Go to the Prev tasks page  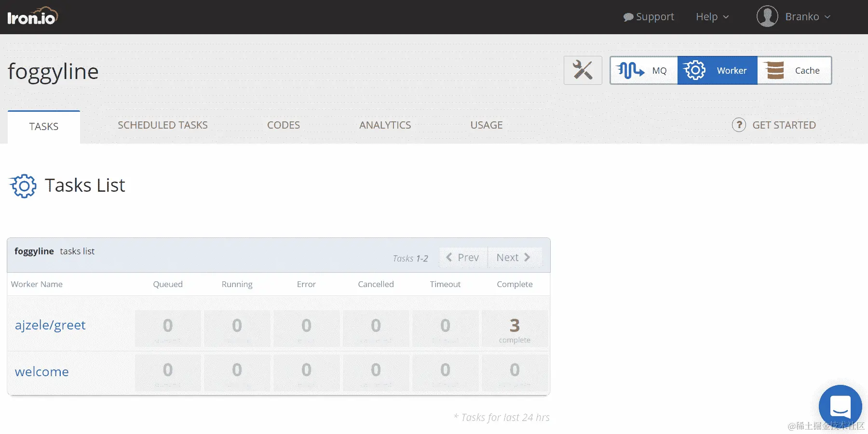463,257
